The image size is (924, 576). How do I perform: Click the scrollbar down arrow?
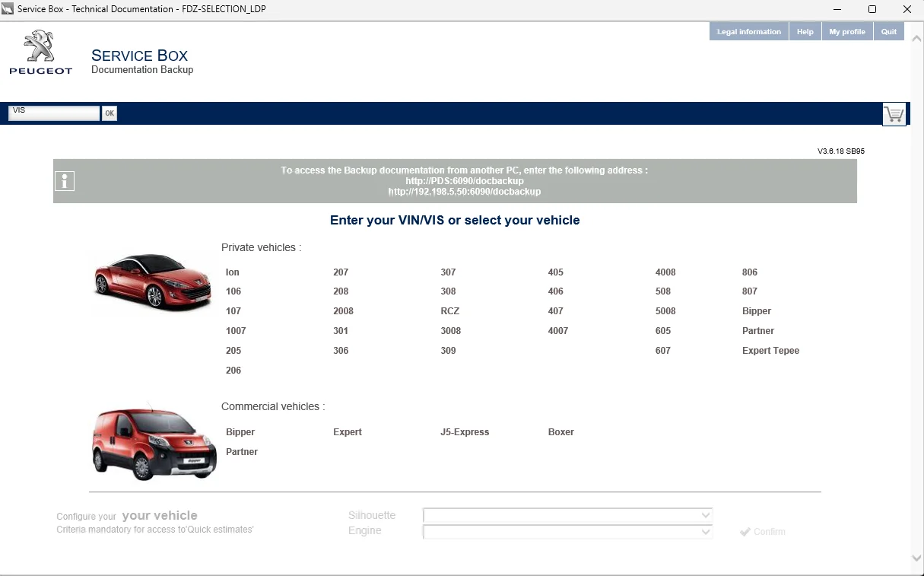(916, 558)
